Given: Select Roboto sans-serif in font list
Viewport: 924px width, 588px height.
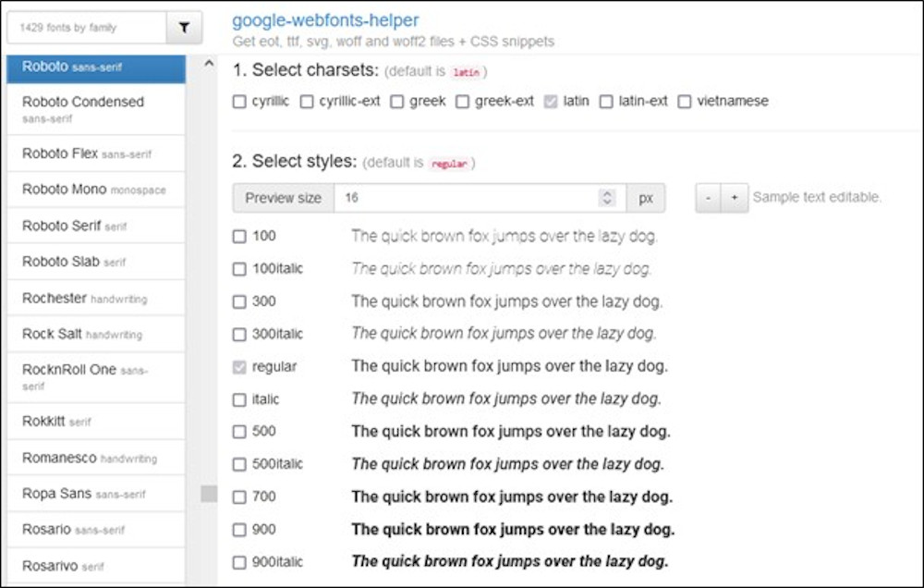Looking at the screenshot, I should [x=96, y=69].
